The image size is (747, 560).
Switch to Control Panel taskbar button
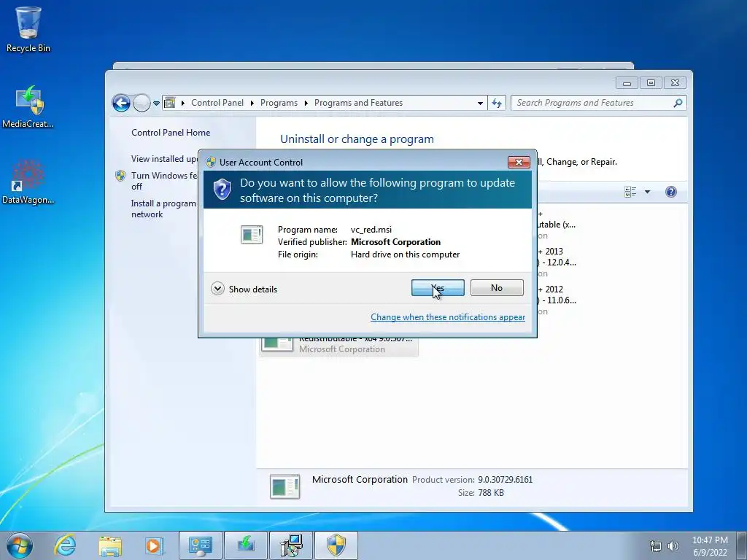tap(200, 545)
